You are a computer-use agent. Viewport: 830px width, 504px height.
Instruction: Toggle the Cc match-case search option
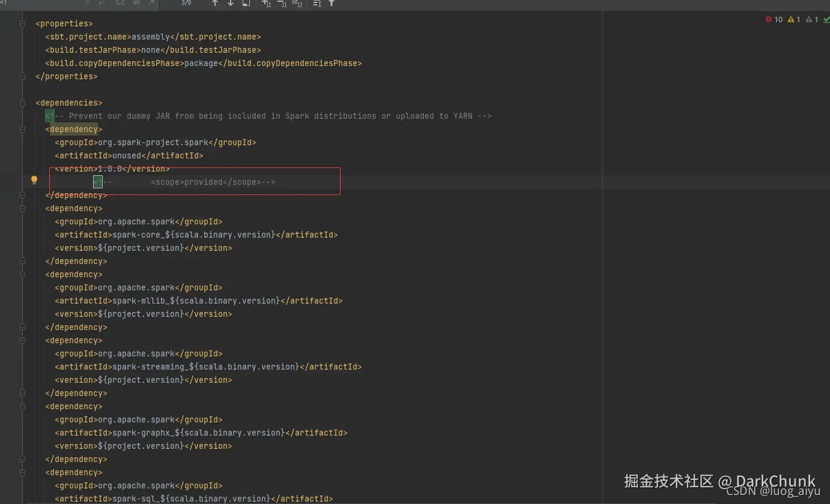[121, 3]
